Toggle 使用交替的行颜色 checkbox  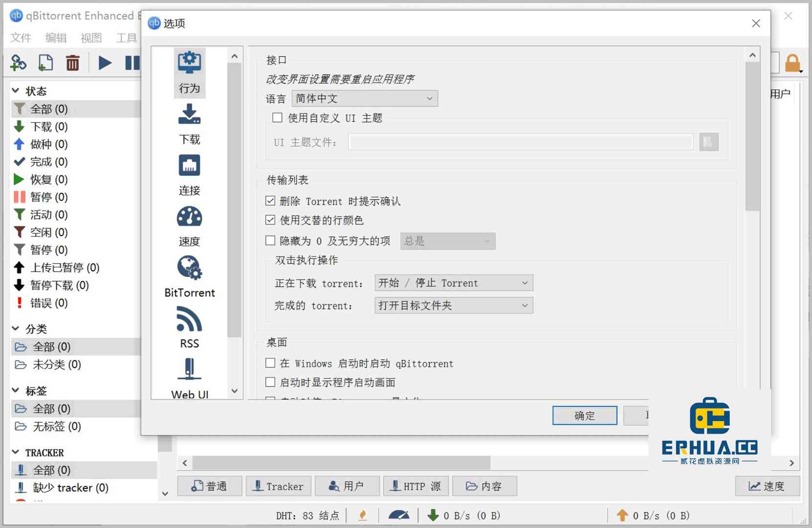[x=270, y=220]
